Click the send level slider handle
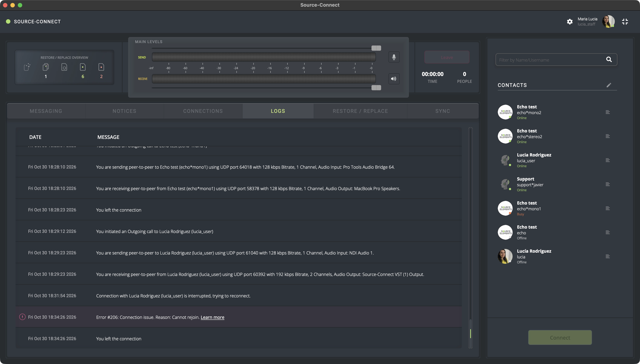Image resolution: width=640 pixels, height=364 pixels. [376, 48]
